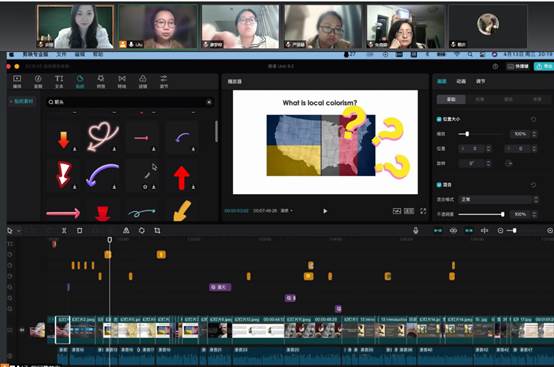This screenshot has width=554, height=367.
Task: Toggle the preview axis icon
Action: [x=484, y=231]
